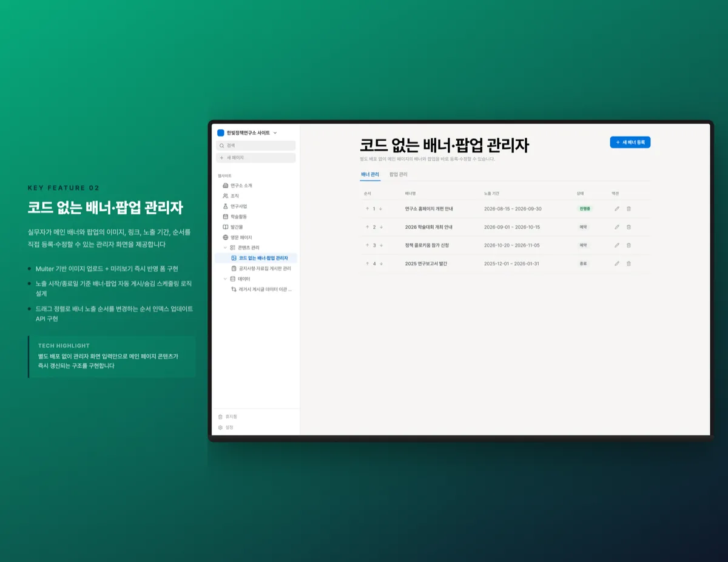Viewport: 728px width, 562px height.
Task: Select 코드 없는 배너·팝업 관리자 in the sidebar
Action: (x=255, y=258)
